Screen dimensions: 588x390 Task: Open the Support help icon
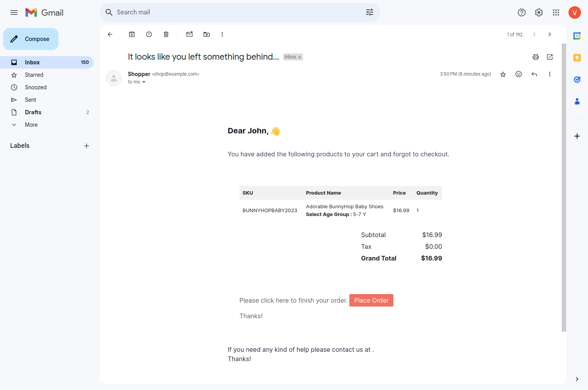tap(522, 12)
